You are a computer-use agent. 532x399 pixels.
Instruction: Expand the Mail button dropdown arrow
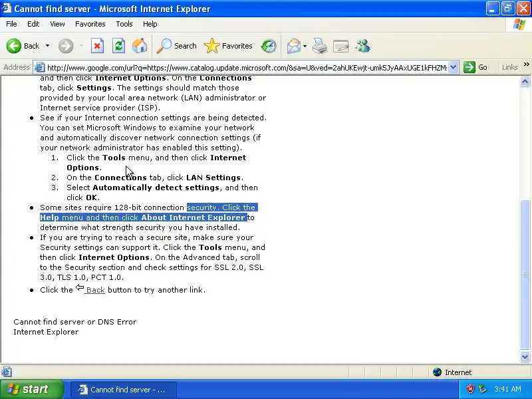tap(305, 46)
